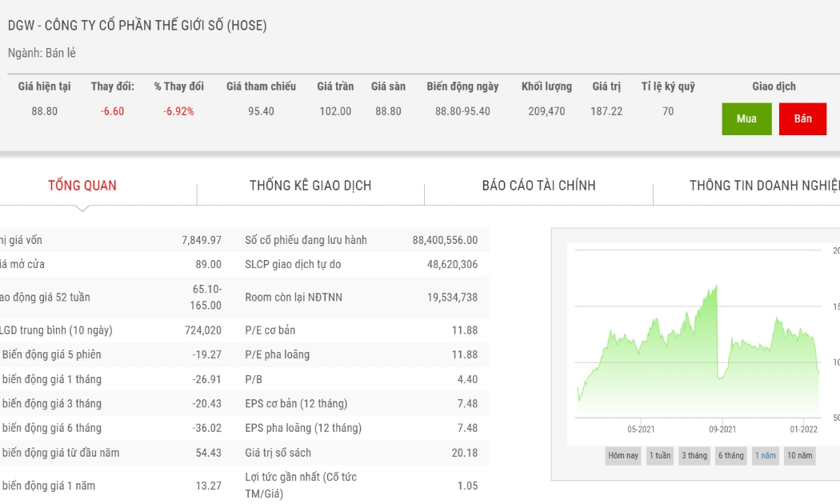840x504 pixels.
Task: Click the green Mua buy button
Action: pyautogui.click(x=746, y=118)
